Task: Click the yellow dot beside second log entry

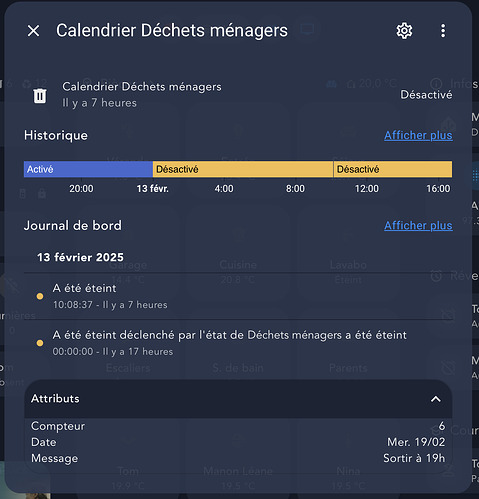Action: [40, 343]
